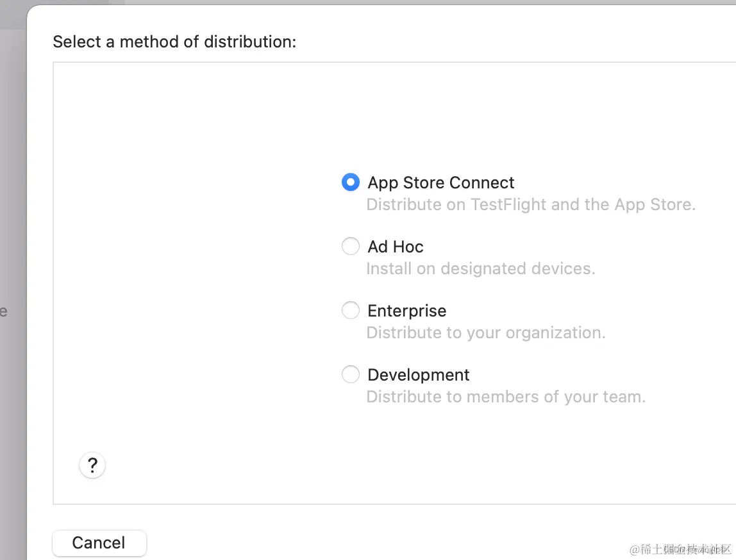Select the Development distribution option
The height and width of the screenshot is (560, 736).
point(351,374)
